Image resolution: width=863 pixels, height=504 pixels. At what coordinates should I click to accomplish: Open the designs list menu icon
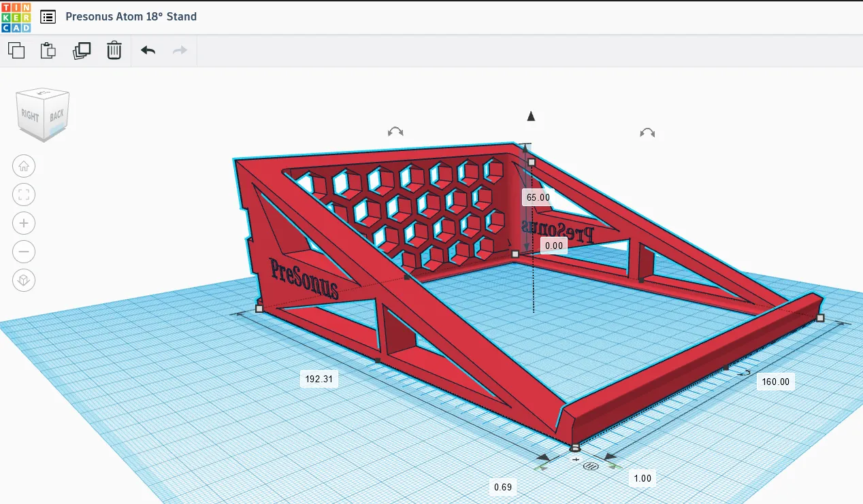pos(48,17)
